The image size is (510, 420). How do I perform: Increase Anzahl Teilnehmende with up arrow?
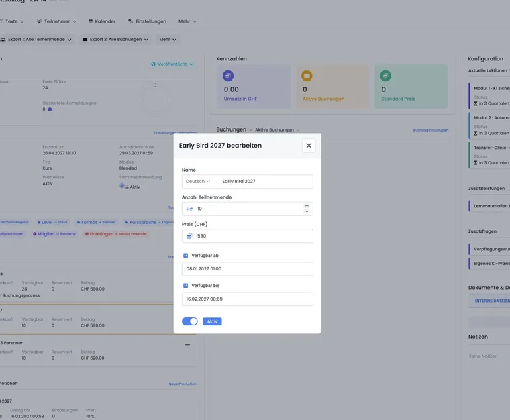pos(307,206)
